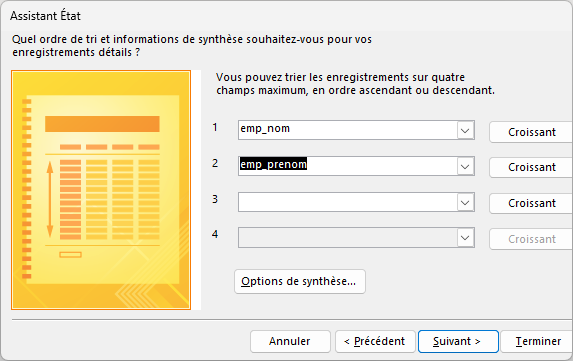This screenshot has height=361, width=573.
Task: Continue with the Suivant button
Action: 458,341
